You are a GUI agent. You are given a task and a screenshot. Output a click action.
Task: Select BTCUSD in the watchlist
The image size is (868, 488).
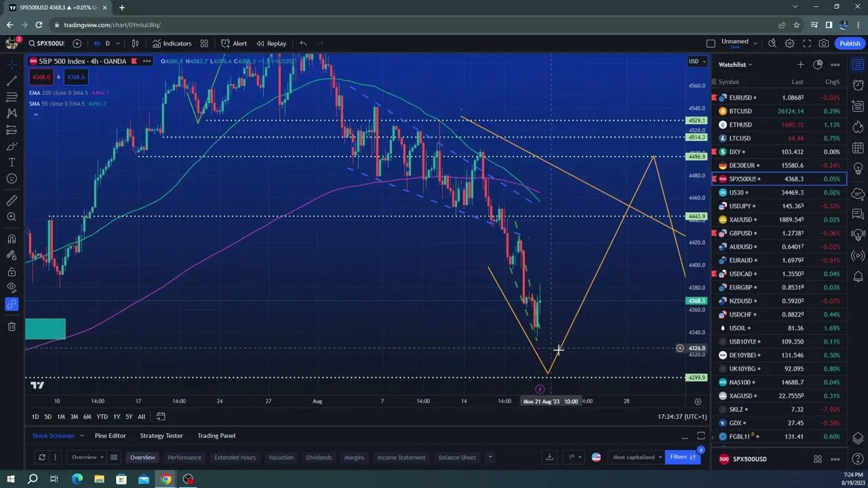click(x=779, y=111)
